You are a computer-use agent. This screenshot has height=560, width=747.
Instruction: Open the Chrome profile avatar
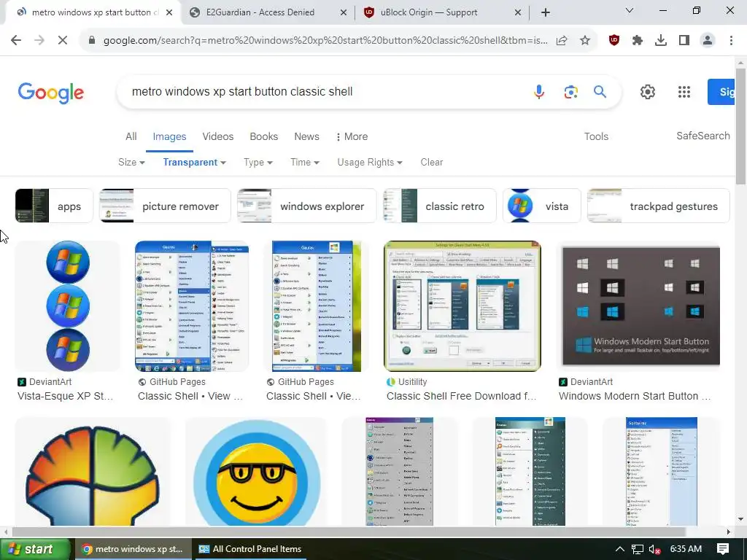point(708,41)
